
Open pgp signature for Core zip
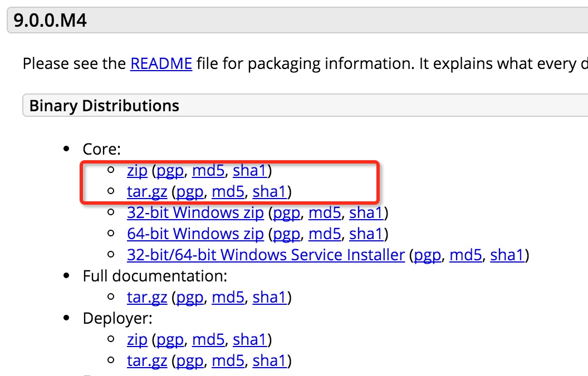tap(170, 171)
